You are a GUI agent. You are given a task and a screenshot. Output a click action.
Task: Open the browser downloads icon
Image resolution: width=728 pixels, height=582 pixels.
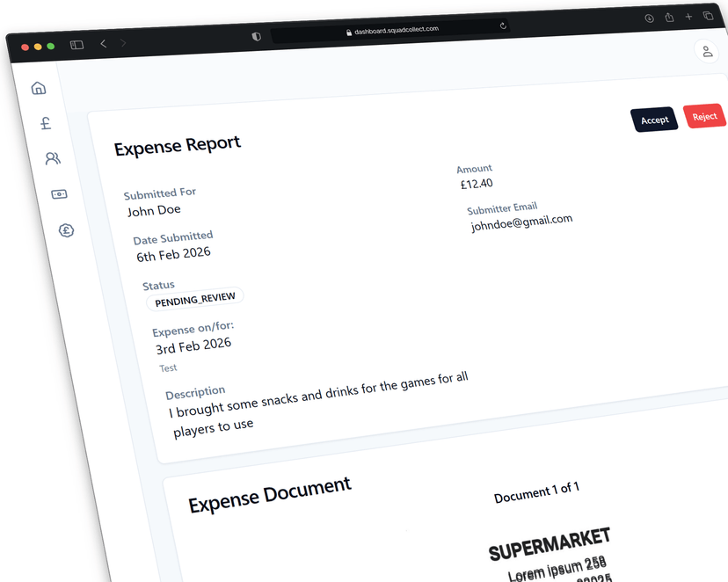click(649, 18)
